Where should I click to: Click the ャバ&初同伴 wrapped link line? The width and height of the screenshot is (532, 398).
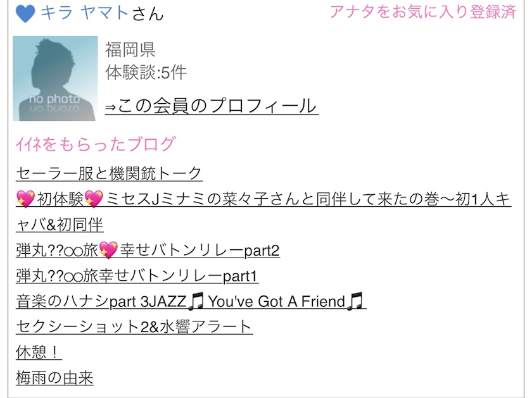60,225
